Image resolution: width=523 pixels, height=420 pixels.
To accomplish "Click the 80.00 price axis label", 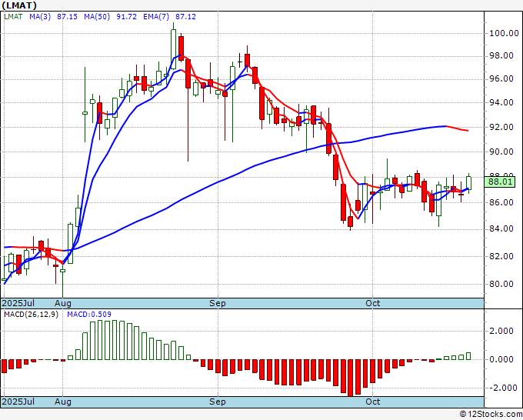I will pos(501,284).
